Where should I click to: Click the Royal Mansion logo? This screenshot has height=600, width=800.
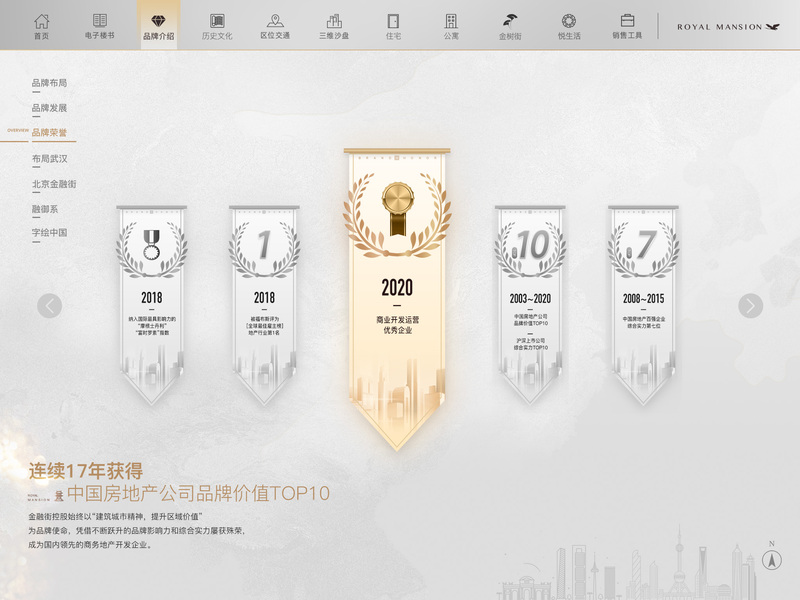728,27
